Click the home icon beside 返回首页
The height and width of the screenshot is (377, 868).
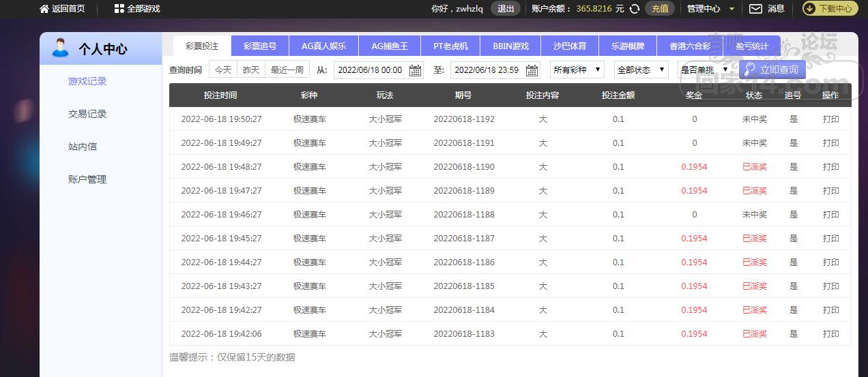44,9
